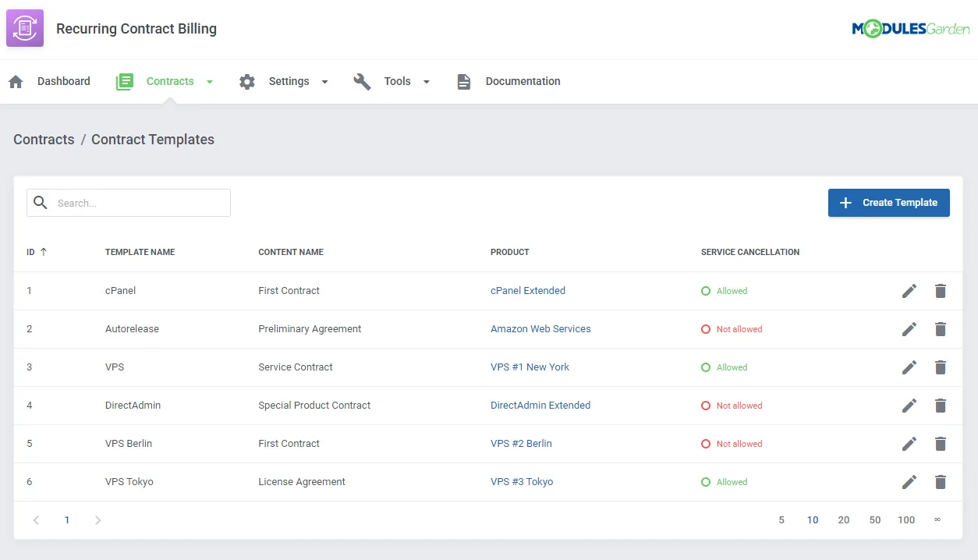Edit the VPS Tokyo template

(x=909, y=482)
